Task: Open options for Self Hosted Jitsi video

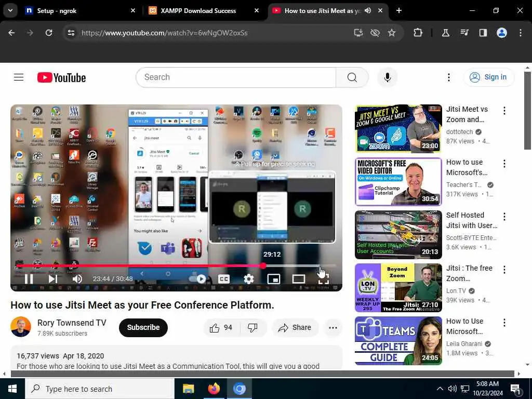Action: point(504,217)
